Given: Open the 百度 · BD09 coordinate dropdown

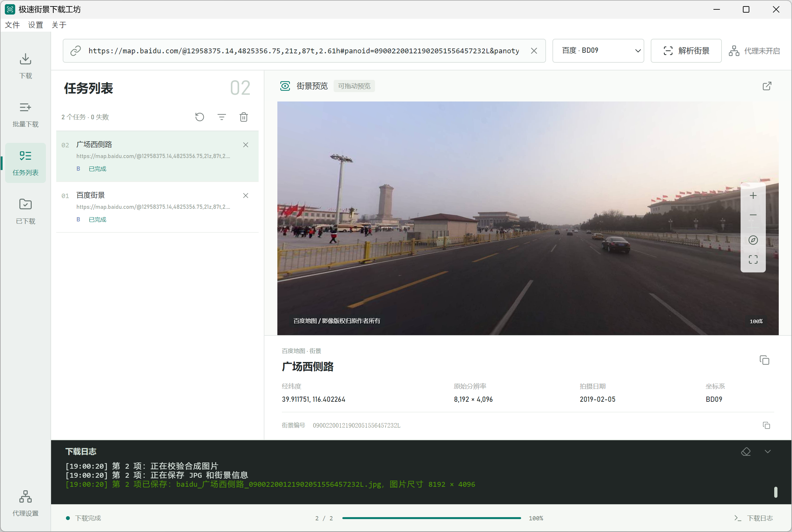Looking at the screenshot, I should point(598,51).
